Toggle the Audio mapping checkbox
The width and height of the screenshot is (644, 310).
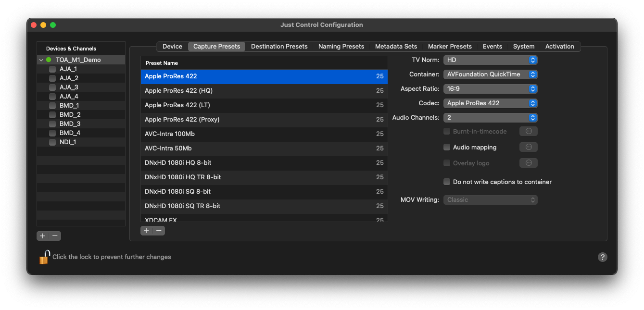pos(447,147)
